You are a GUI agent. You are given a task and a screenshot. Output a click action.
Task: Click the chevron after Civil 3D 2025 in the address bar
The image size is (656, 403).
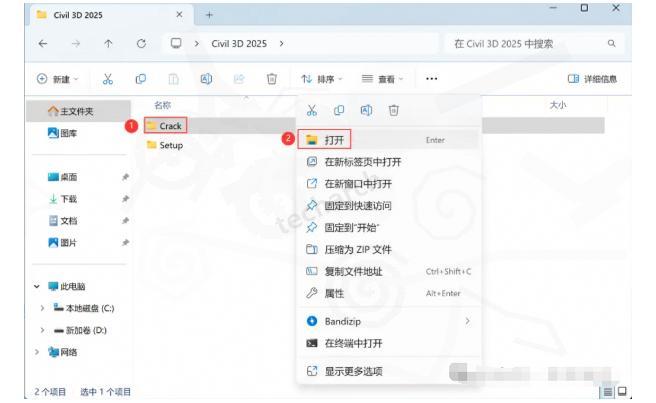282,44
